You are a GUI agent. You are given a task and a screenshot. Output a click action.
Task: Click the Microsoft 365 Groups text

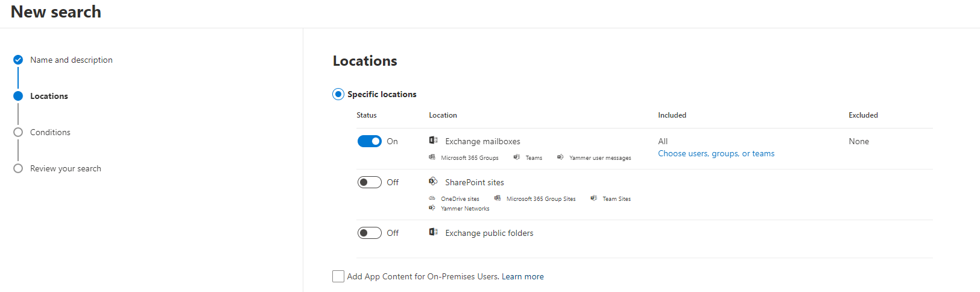coord(470,158)
